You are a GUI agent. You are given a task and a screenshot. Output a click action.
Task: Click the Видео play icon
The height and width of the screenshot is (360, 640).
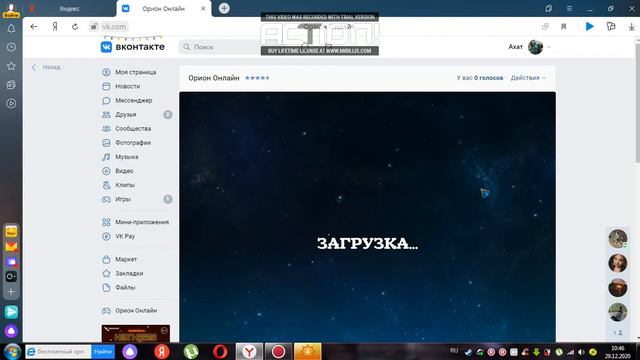(x=106, y=171)
